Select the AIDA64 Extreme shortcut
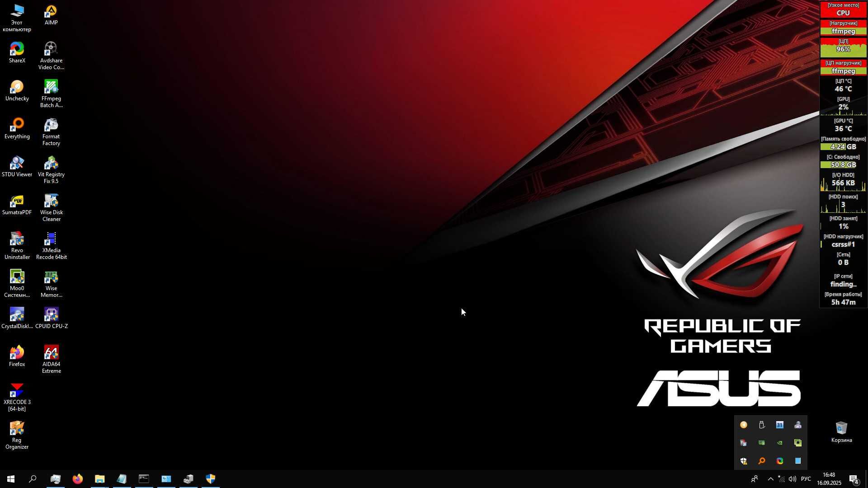Screen dimensions: 868x488 (x=51, y=360)
